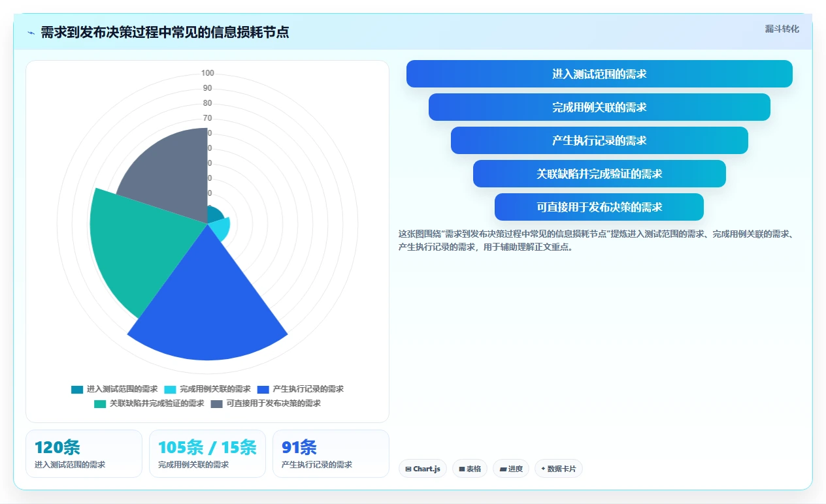826x504 pixels.
Task: Select funnel stage 产生执行记录的需求
Action: (599, 140)
